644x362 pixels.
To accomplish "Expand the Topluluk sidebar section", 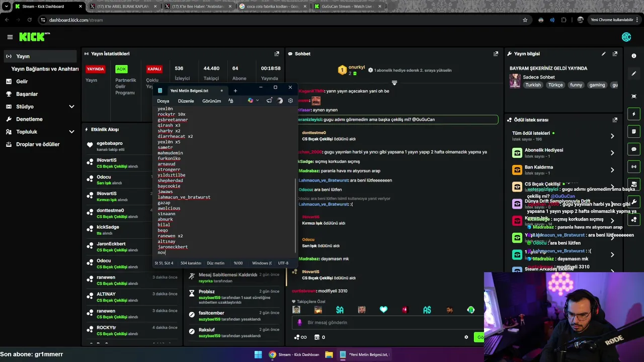I will tap(71, 132).
